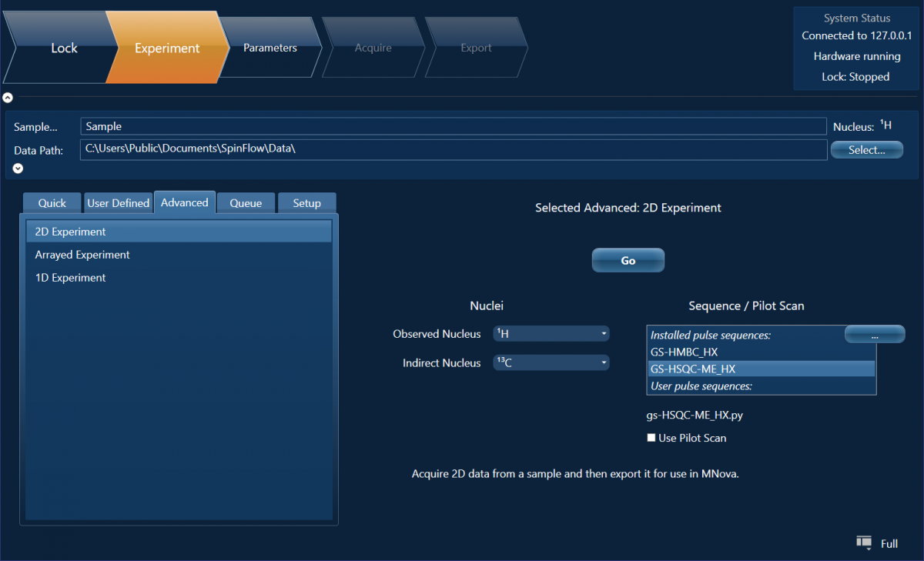Collapse the workflow header with up chevron

tap(8, 98)
